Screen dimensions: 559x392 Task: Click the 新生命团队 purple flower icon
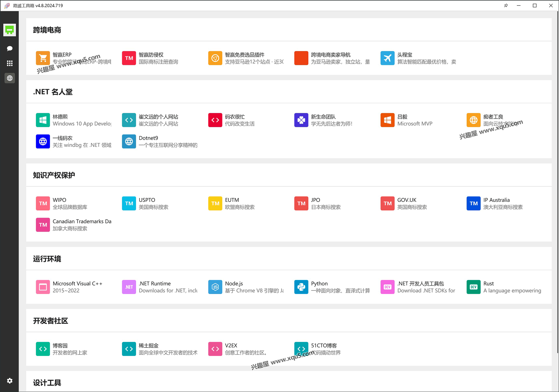tap(301, 120)
